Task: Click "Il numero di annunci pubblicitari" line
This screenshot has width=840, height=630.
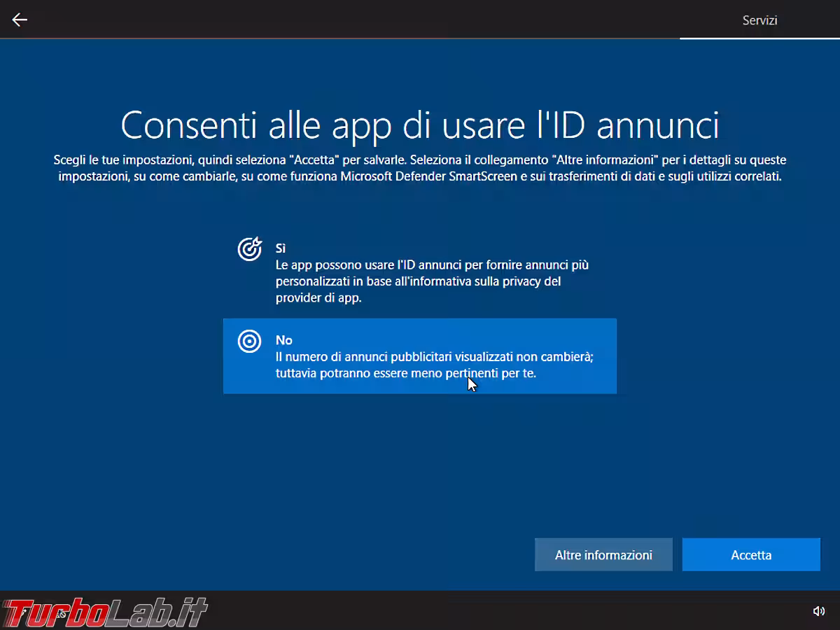Action: tap(364, 357)
